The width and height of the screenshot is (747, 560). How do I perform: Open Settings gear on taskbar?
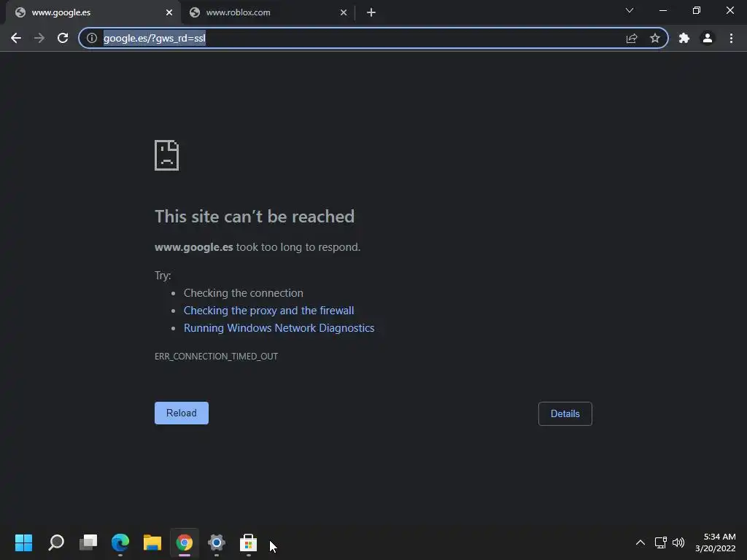(216, 542)
